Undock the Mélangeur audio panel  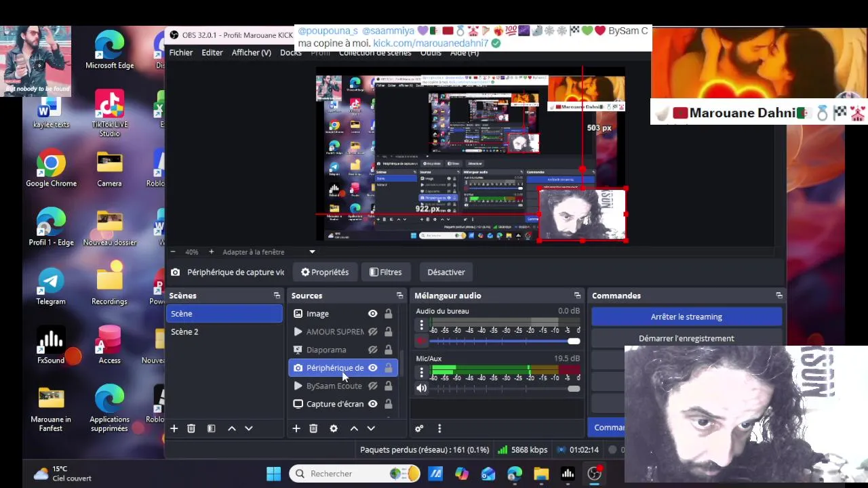577,296
